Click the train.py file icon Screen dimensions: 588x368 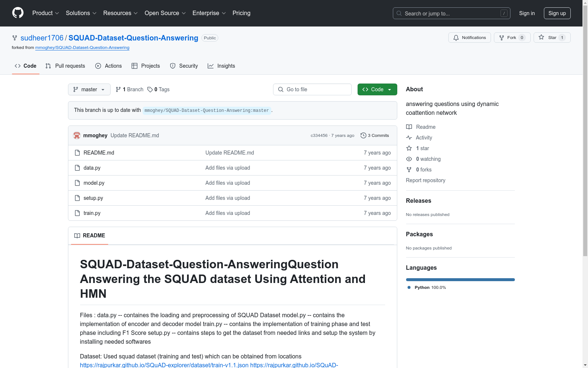coord(77,213)
